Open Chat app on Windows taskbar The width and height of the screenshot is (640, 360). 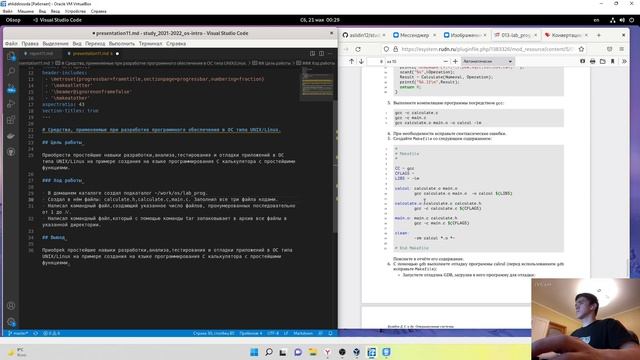(x=298, y=352)
